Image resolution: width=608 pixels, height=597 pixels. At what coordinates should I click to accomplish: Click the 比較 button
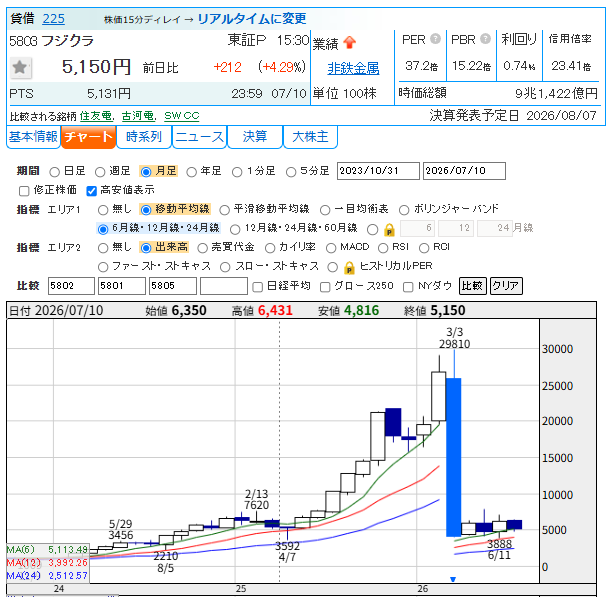[x=472, y=286]
